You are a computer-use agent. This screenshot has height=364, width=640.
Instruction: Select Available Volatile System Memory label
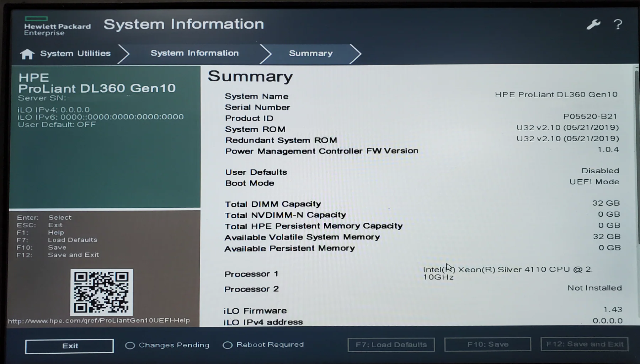[302, 237]
